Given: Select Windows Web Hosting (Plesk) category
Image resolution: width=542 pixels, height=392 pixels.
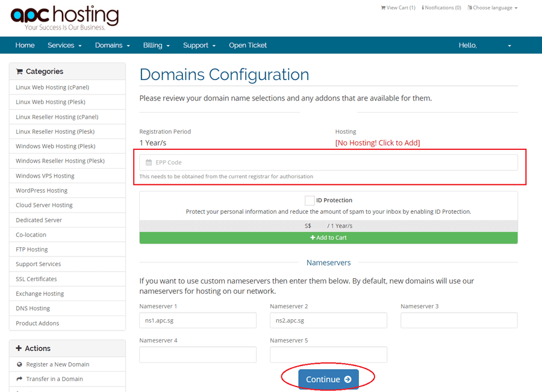Looking at the screenshot, I should click(67, 146).
